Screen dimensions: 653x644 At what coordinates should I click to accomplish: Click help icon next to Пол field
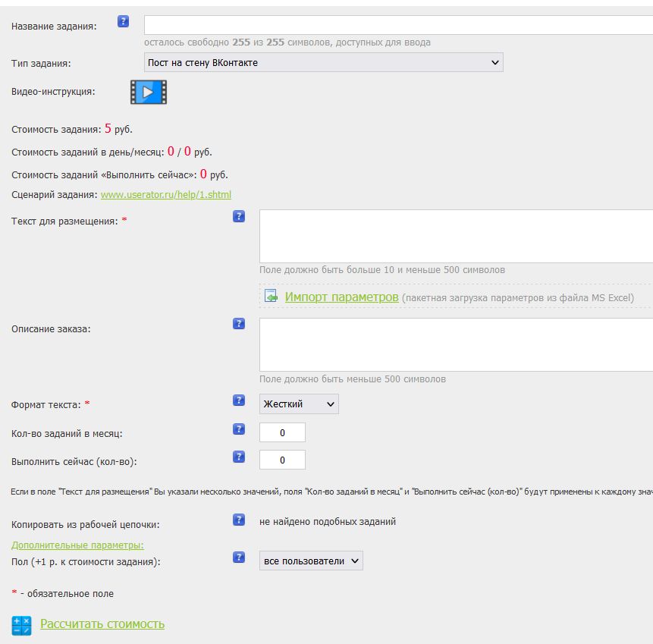click(239, 558)
